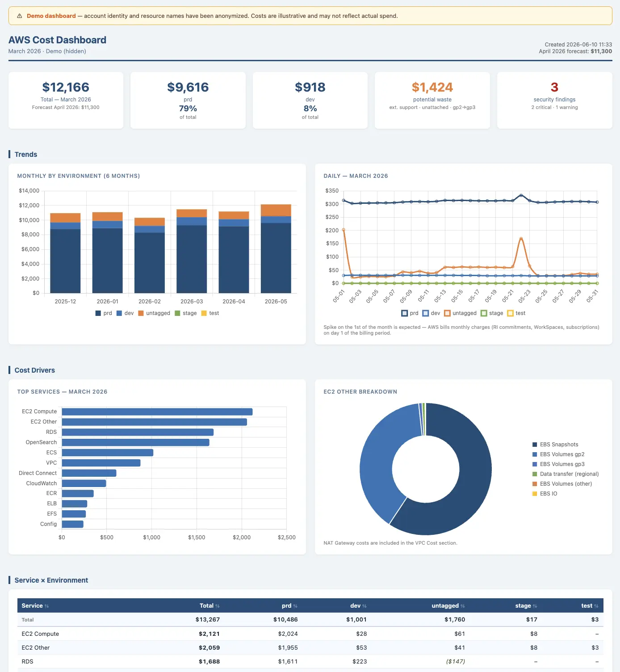Open the security findings card
Viewport: 620px width, 672px height.
click(554, 100)
